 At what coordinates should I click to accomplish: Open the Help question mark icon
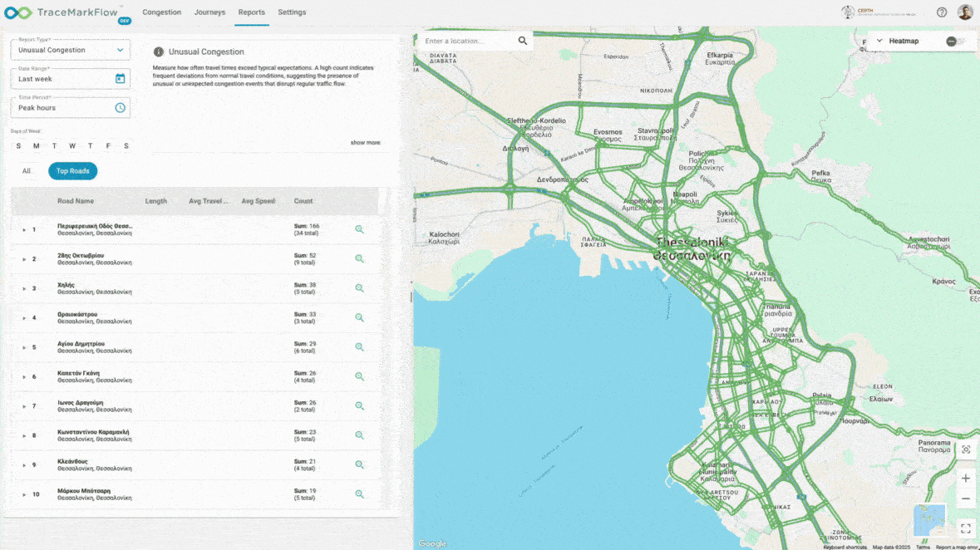pyautogui.click(x=940, y=12)
